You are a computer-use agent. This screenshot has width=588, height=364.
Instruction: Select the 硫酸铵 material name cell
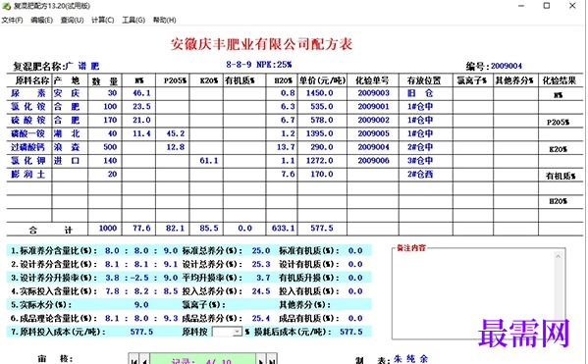(x=28, y=120)
